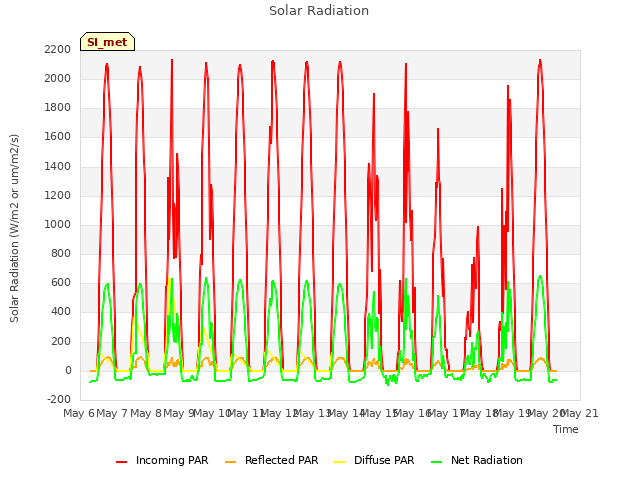The image size is (640, 480).
Task: Click the y-axis label Solar Radiation (W/m2 or um/m2/s)
Action: coord(14,228)
